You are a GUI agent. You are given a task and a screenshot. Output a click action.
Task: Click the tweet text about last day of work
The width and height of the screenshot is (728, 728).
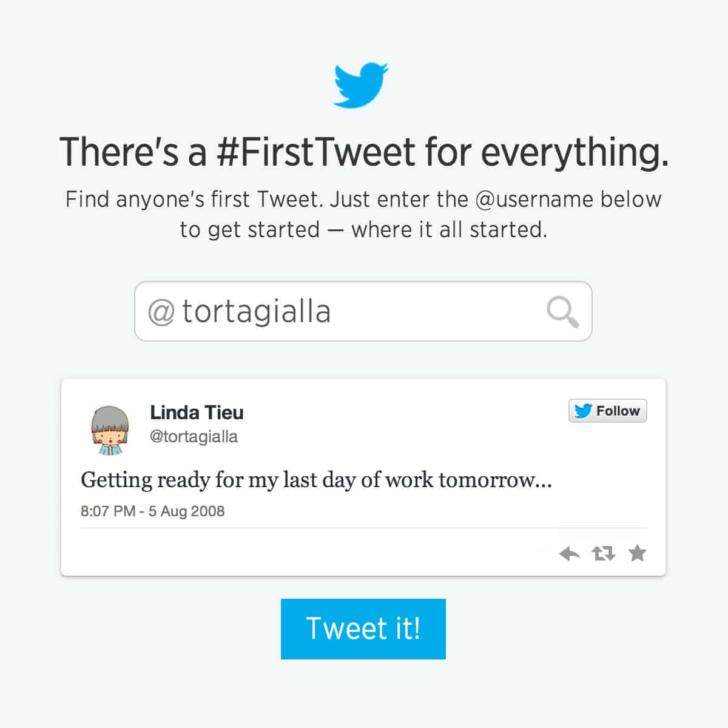click(315, 480)
